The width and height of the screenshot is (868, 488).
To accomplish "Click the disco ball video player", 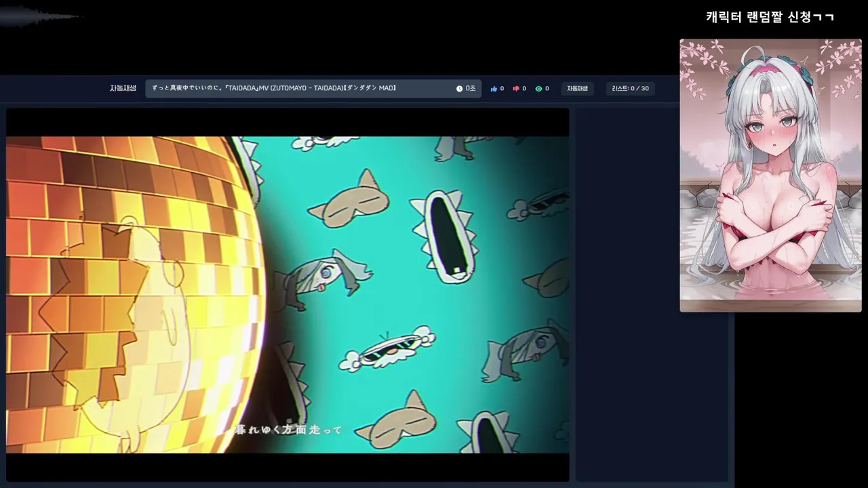I will [288, 295].
